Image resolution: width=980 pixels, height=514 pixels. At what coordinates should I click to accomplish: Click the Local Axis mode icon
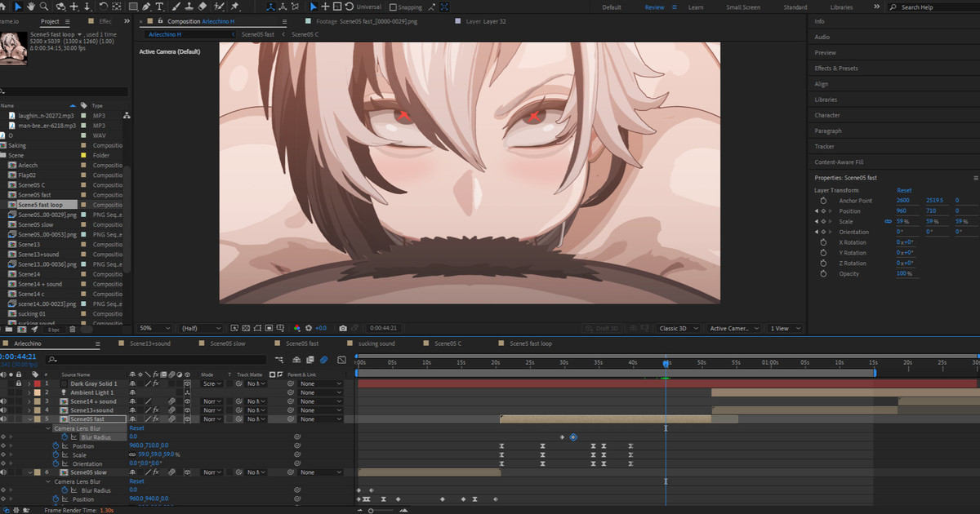coord(271,7)
